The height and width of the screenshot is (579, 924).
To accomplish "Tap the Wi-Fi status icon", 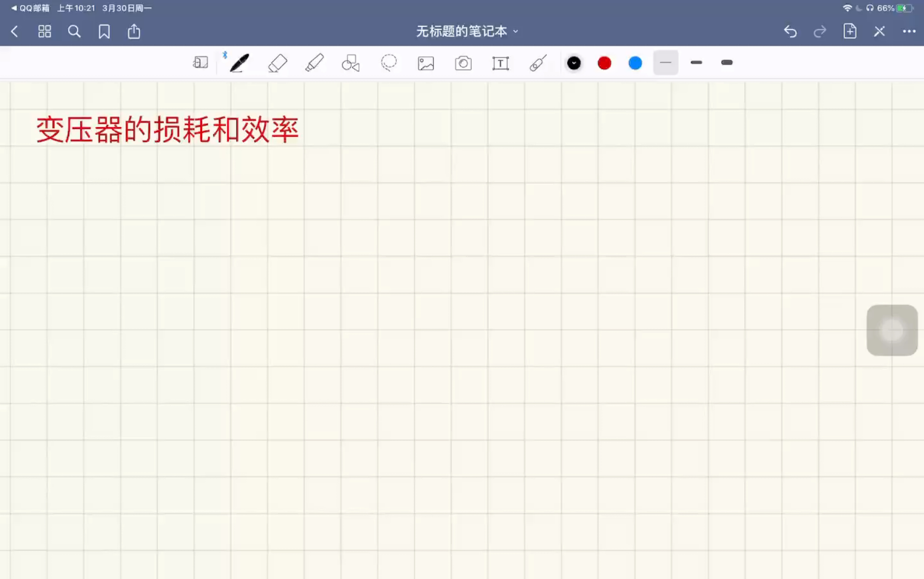I will coord(847,8).
